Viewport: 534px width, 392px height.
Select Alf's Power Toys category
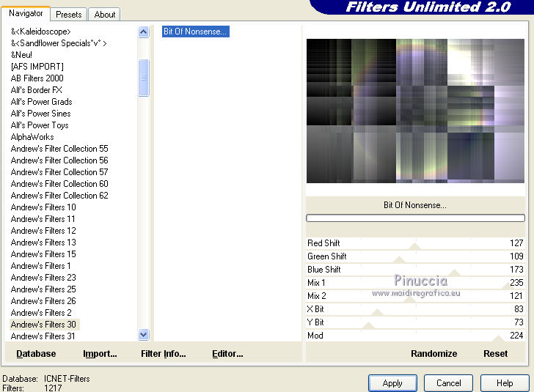tap(40, 125)
